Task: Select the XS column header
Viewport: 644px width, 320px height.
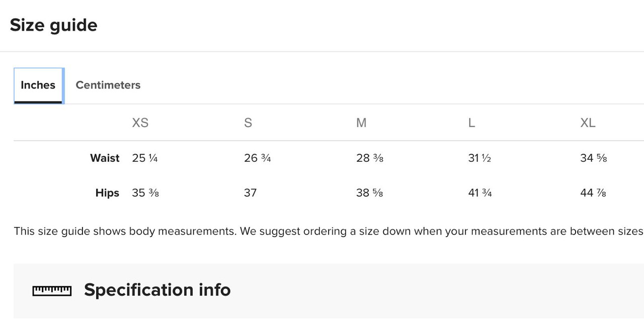Action: click(140, 123)
